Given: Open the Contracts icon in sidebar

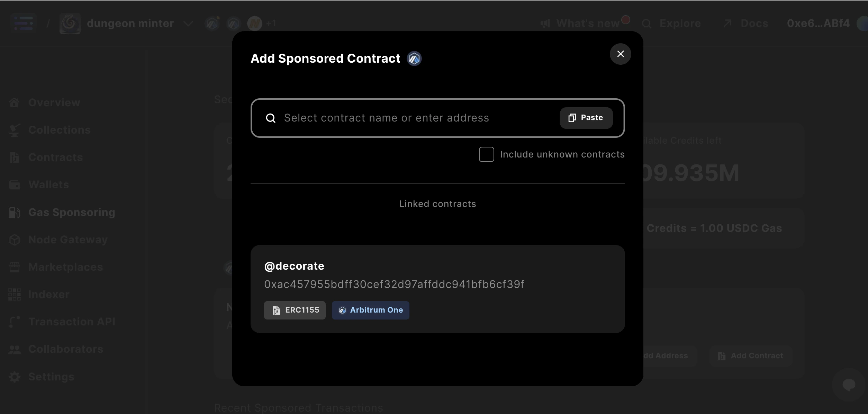Looking at the screenshot, I should click(15, 157).
